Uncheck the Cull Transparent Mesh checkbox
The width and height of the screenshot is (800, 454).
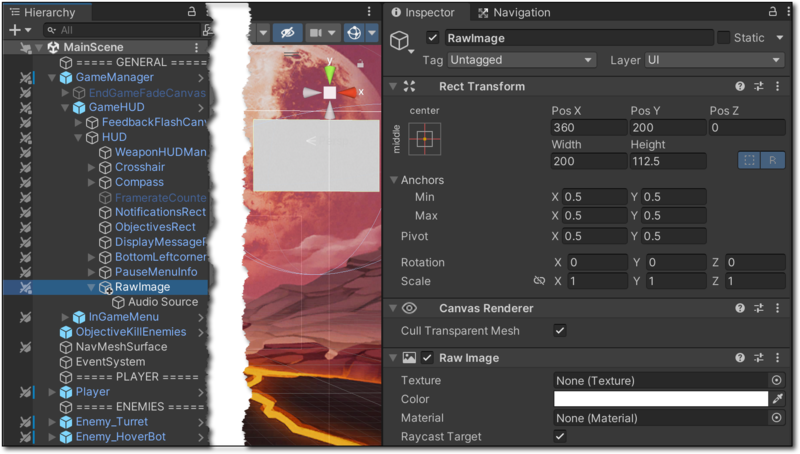(x=560, y=331)
